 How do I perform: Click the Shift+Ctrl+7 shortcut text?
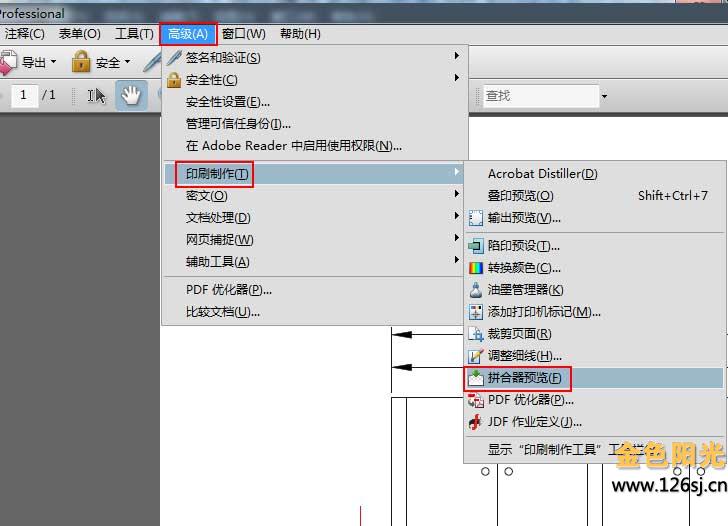[673, 196]
